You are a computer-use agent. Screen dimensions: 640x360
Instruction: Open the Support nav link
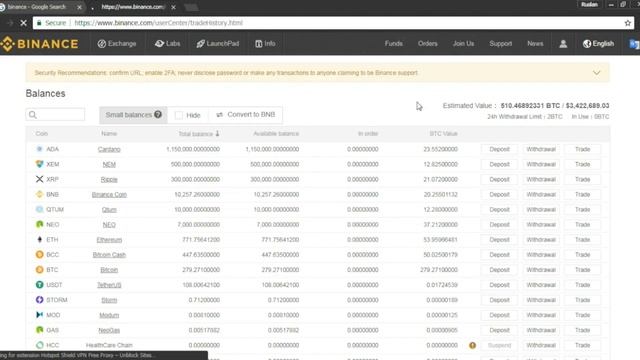tap(500, 44)
